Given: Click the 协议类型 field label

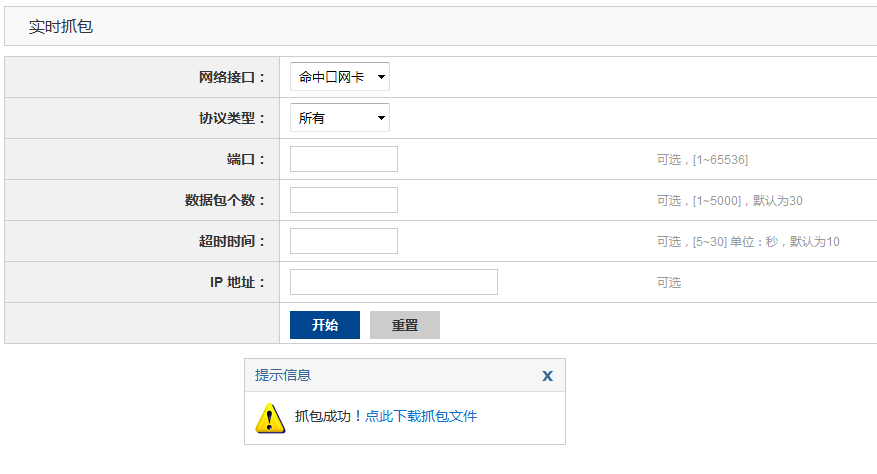Looking at the screenshot, I should 232,118.
